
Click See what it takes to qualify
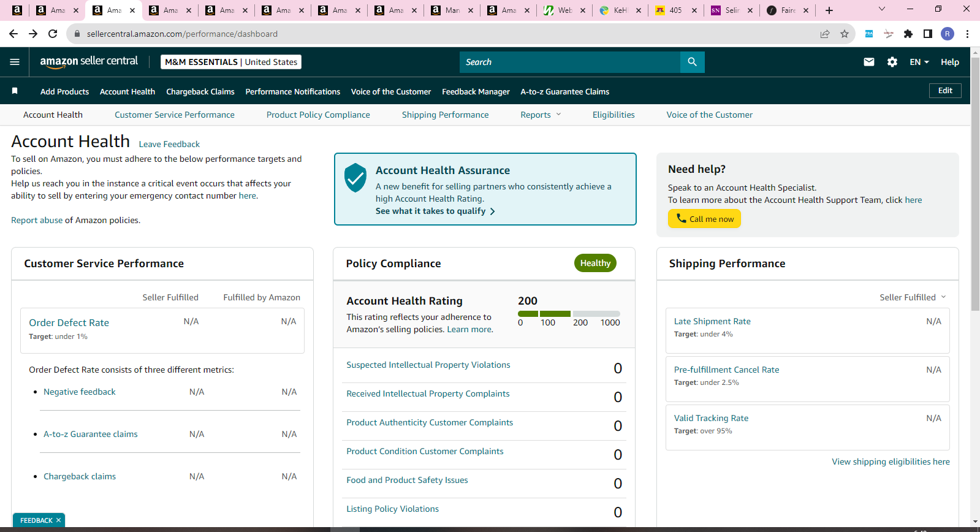tap(435, 211)
